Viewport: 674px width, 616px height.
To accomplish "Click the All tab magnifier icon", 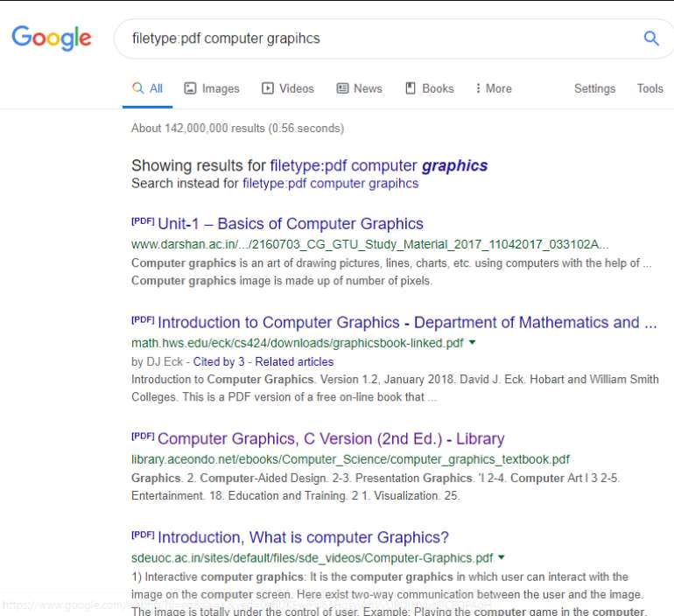I will click(x=137, y=88).
